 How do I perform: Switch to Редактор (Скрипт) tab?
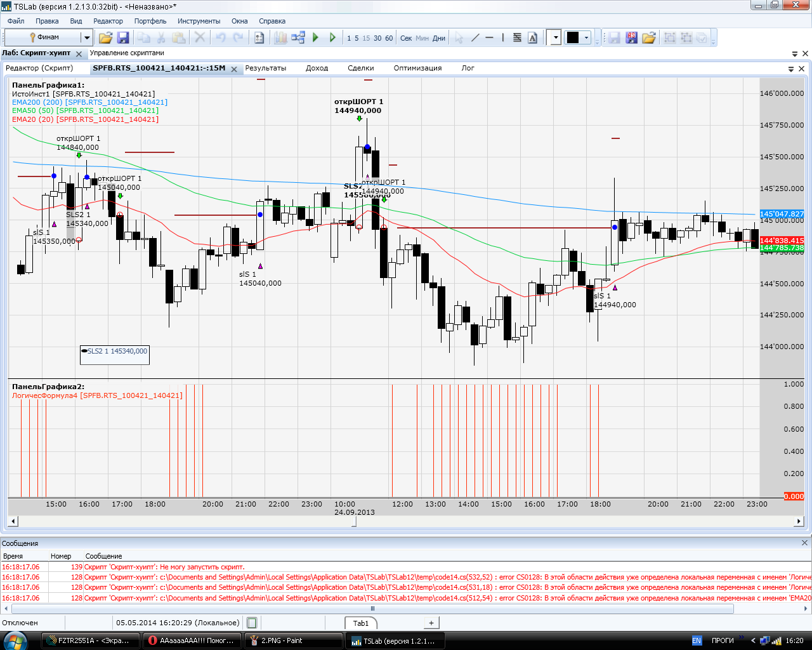click(x=39, y=68)
